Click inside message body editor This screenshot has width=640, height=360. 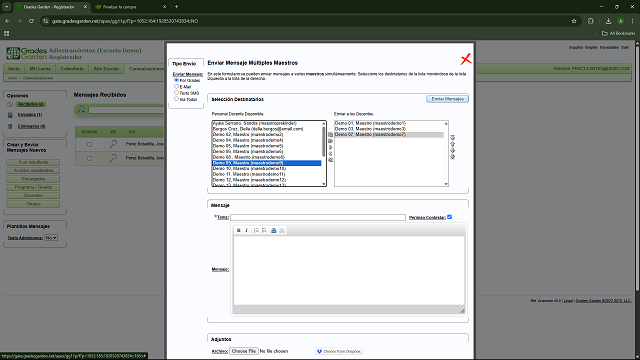coord(349,270)
